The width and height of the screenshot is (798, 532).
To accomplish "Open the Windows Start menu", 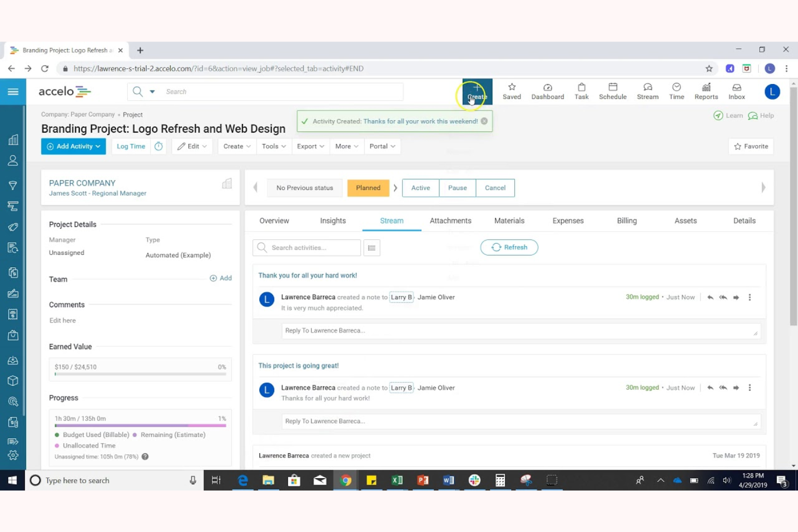I will click(12, 480).
